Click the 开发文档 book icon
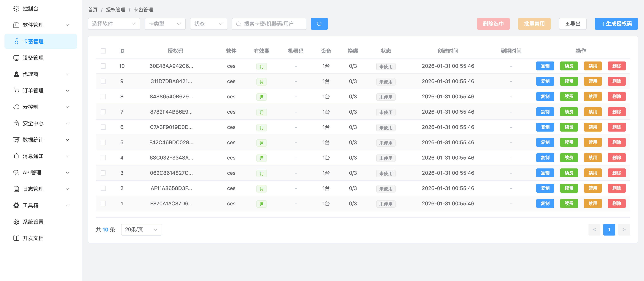The height and width of the screenshot is (281, 644). [16, 238]
